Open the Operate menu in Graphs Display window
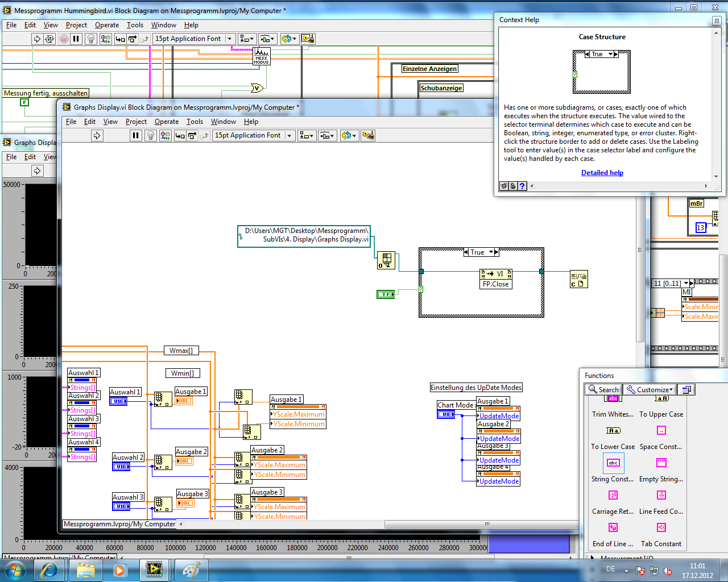This screenshot has height=582, width=728. [x=166, y=122]
